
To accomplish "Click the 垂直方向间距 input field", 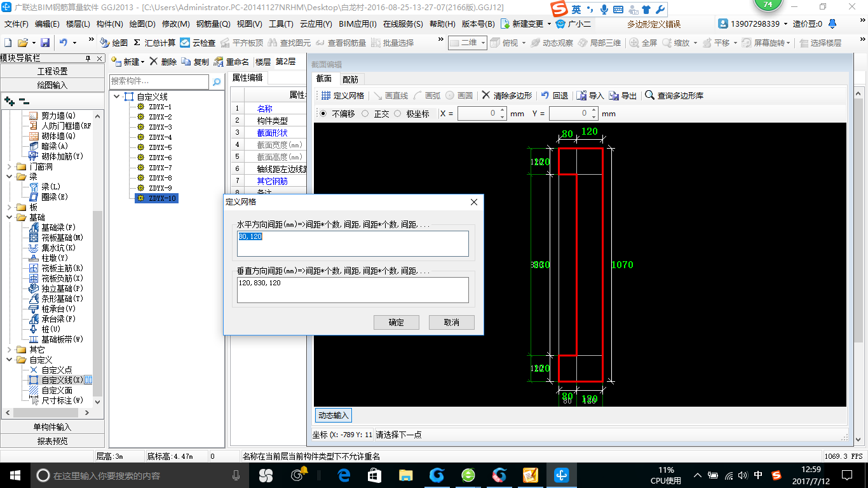I will point(353,290).
